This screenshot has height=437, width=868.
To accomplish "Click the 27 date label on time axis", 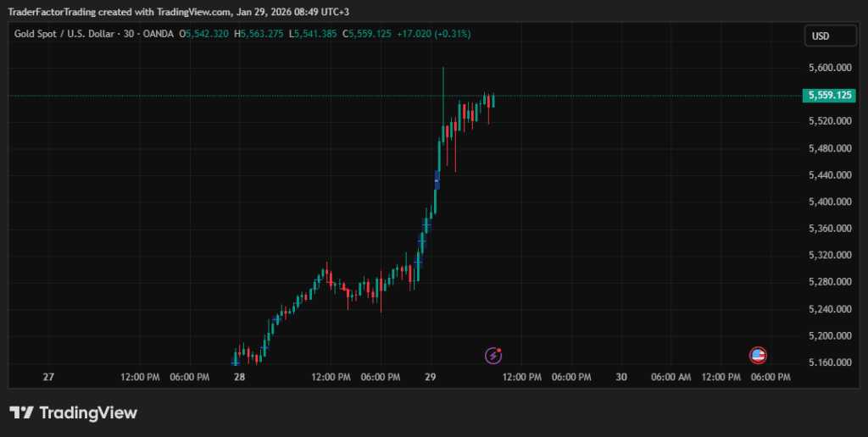I will [x=48, y=377].
